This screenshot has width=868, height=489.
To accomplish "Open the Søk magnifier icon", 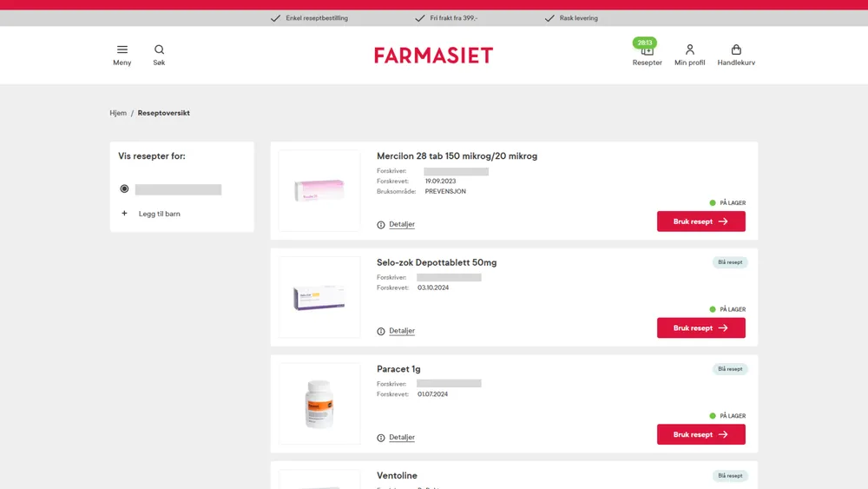I will 159,50.
